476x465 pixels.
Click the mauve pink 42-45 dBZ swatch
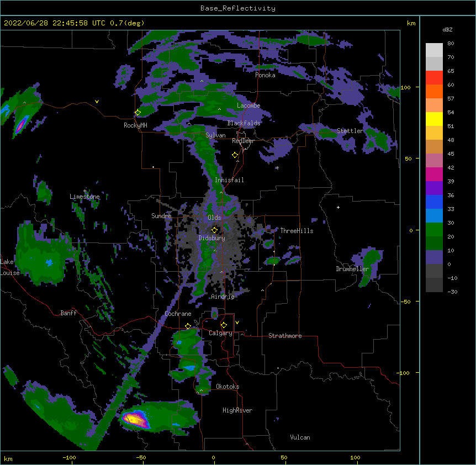click(x=434, y=160)
